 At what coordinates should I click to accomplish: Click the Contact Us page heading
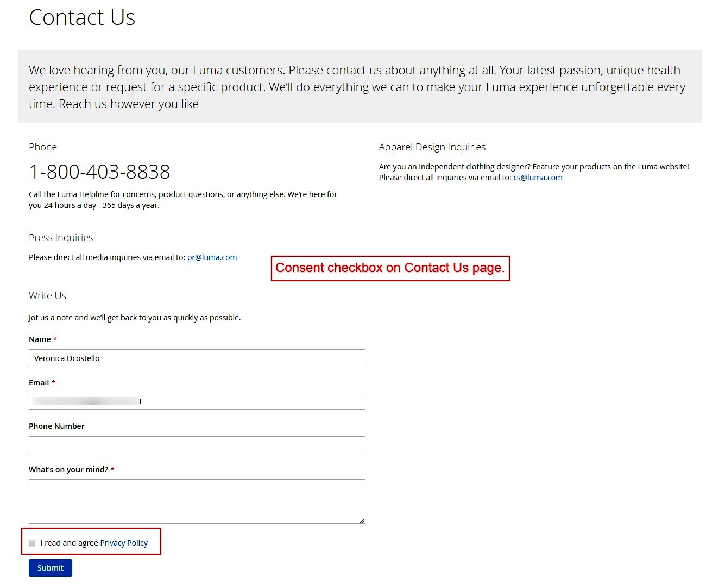pos(82,17)
